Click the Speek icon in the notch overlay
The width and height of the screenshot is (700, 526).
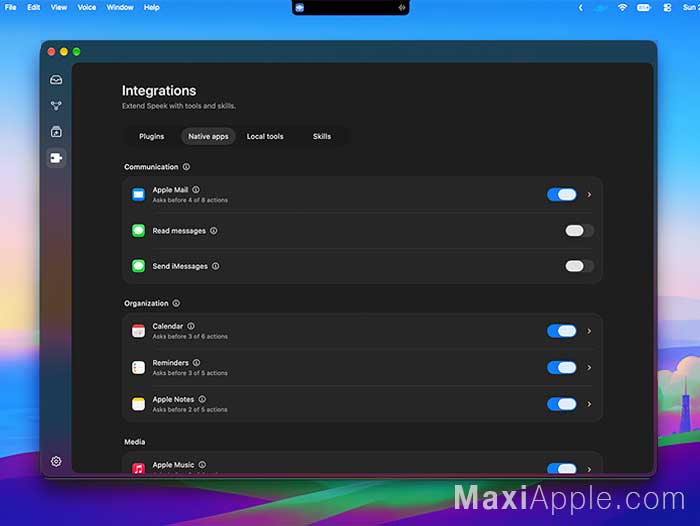point(300,8)
